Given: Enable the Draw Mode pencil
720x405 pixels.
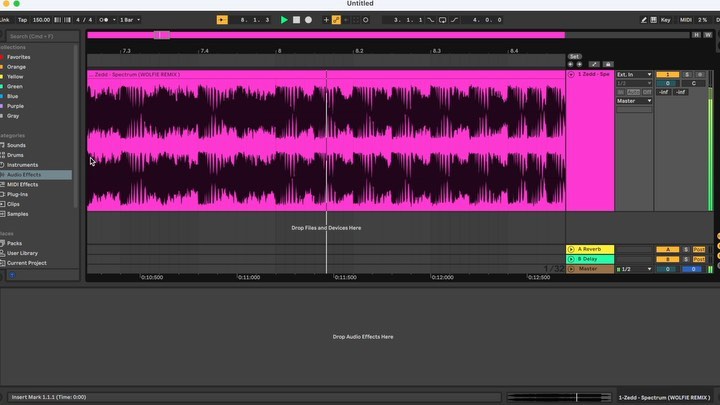Looking at the screenshot, I should 646,19.
